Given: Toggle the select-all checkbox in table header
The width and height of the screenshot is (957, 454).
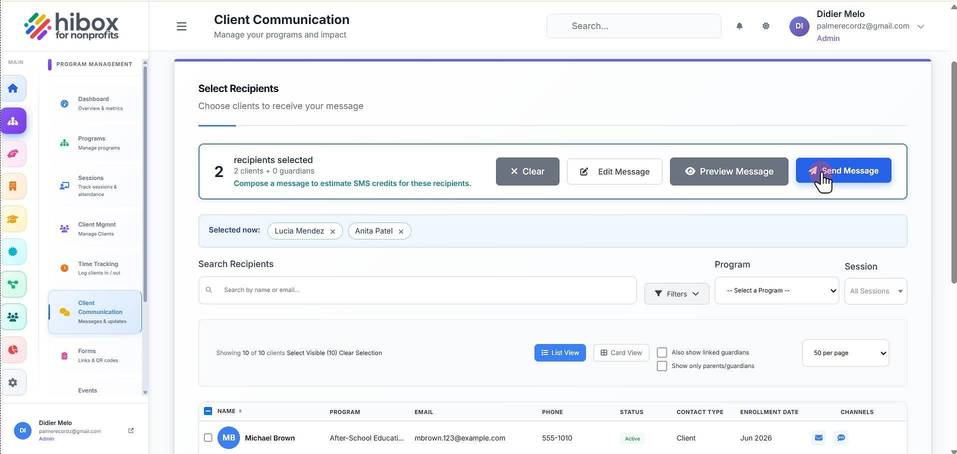Looking at the screenshot, I should (x=208, y=411).
